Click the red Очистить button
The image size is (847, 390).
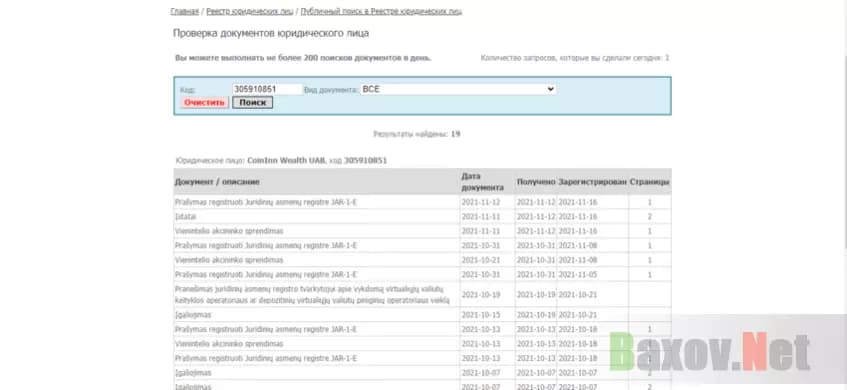coord(204,103)
